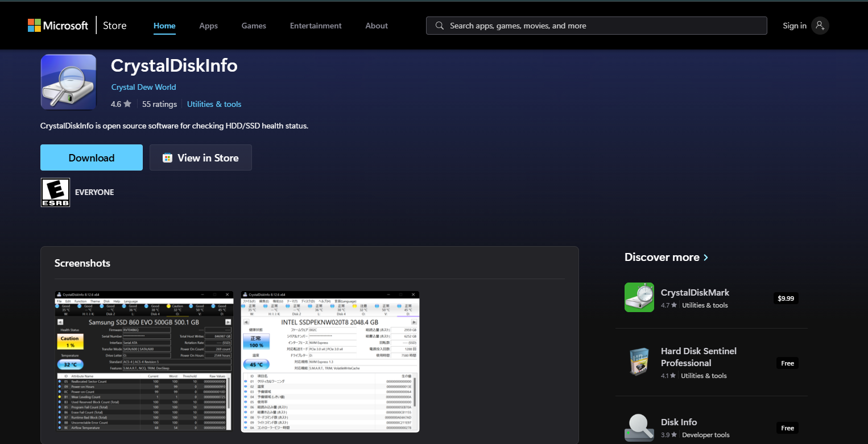Download CrystalDiskInfo
Screen dimensions: 868x444
92,157
